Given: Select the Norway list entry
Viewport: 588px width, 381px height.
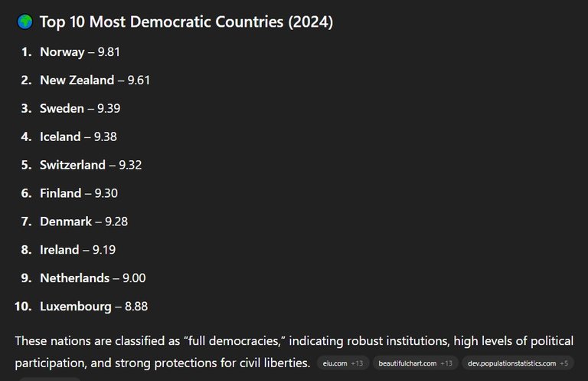Looking at the screenshot, I should pos(80,52).
